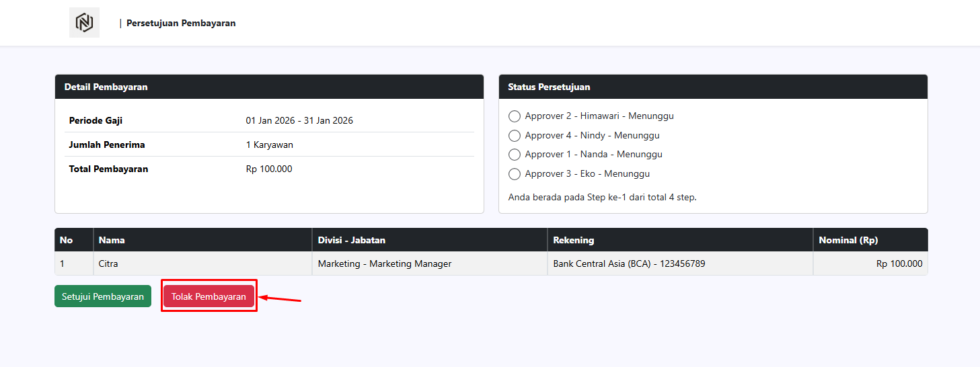Select the Citra name cell in table

coord(108,263)
